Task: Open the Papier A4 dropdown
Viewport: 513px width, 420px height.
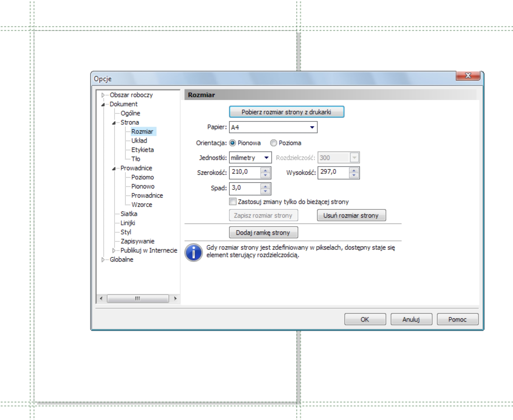Action: [x=273, y=127]
